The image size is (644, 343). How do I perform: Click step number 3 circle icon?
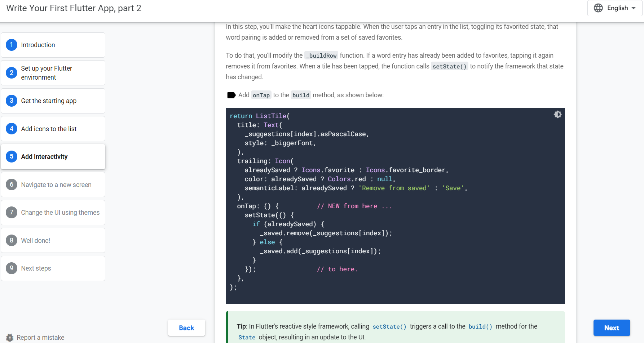(x=12, y=101)
